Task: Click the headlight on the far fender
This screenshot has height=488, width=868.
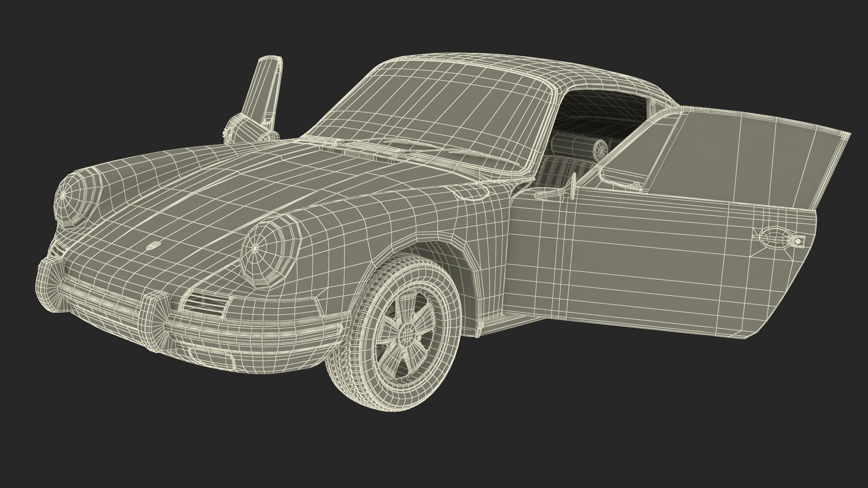Action: pos(78,198)
